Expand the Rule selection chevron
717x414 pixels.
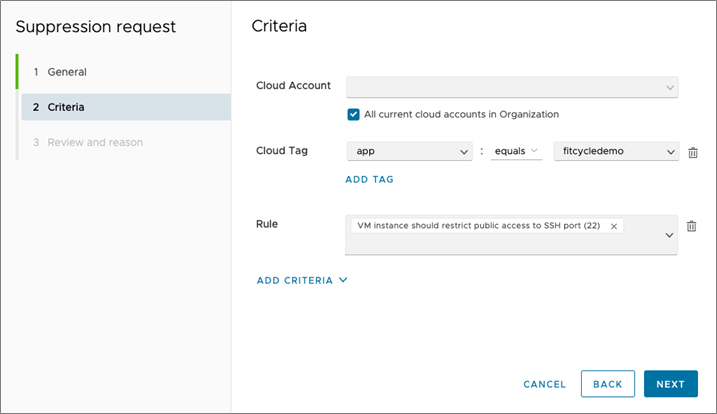pyautogui.click(x=669, y=235)
